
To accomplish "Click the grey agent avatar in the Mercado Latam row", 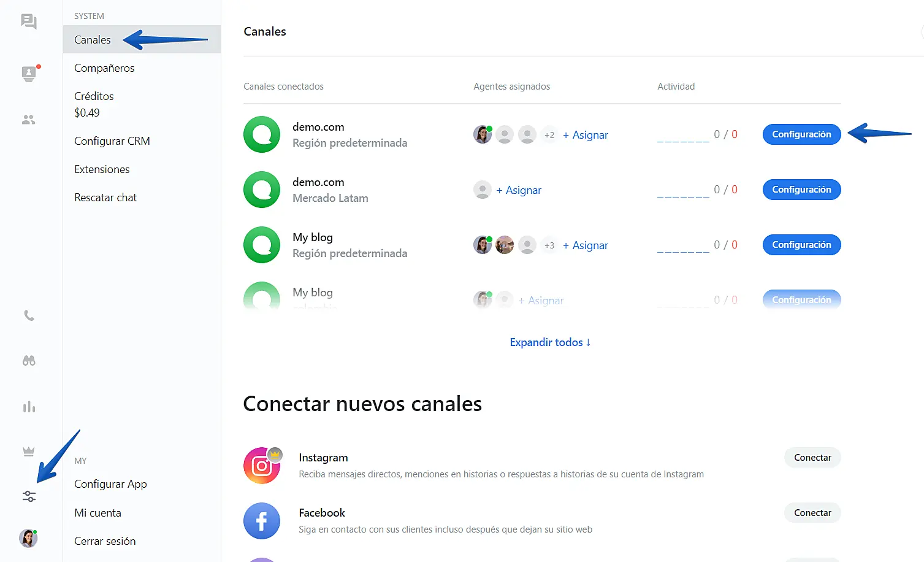I will click(x=483, y=190).
